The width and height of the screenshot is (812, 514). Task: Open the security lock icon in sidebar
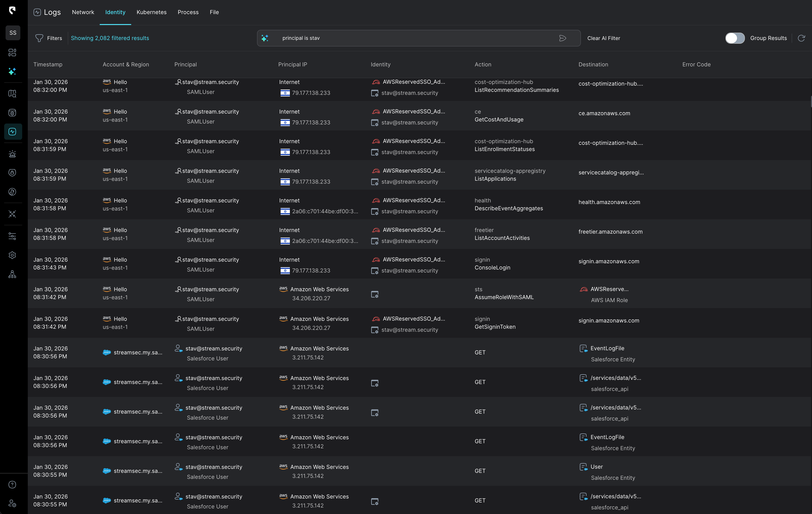coord(12,172)
